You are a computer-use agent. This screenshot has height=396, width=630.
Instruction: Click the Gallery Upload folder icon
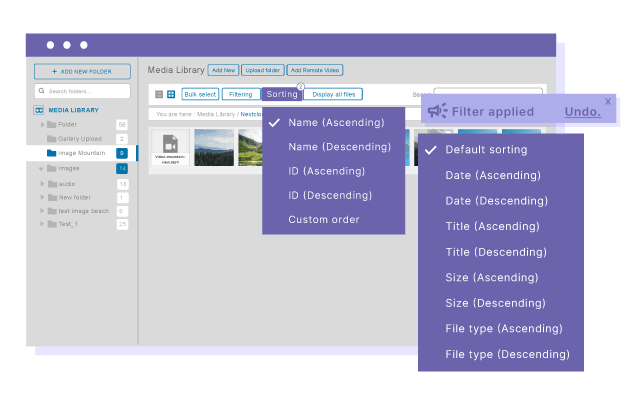tap(51, 139)
